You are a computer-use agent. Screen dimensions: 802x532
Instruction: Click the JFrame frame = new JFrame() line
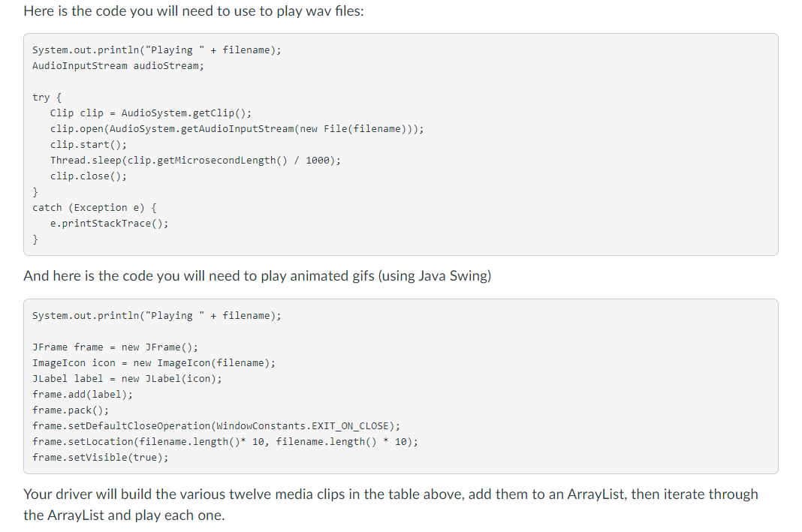click(x=115, y=347)
